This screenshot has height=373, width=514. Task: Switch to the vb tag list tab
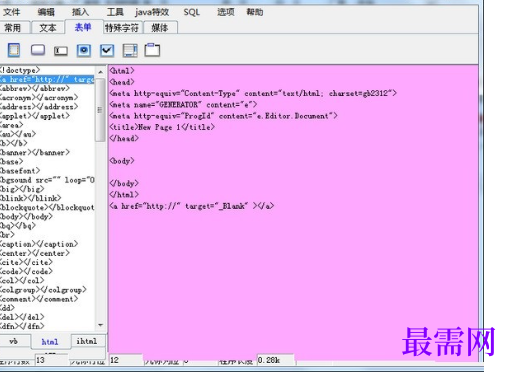point(14,341)
